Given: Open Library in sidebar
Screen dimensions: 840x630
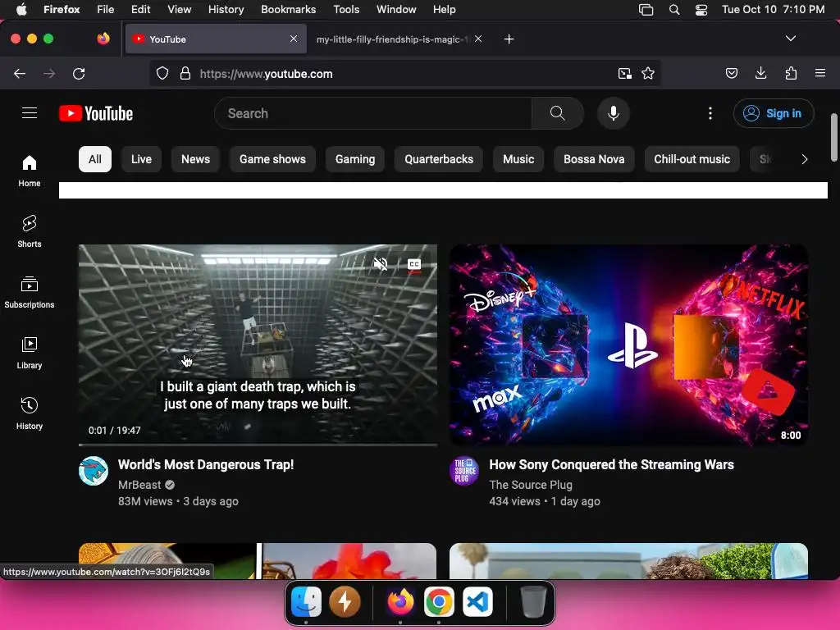Looking at the screenshot, I should click(x=30, y=353).
